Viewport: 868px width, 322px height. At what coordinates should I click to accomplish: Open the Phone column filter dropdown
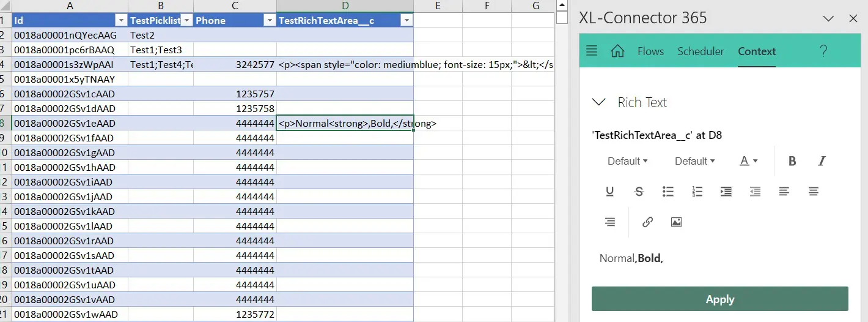(269, 21)
